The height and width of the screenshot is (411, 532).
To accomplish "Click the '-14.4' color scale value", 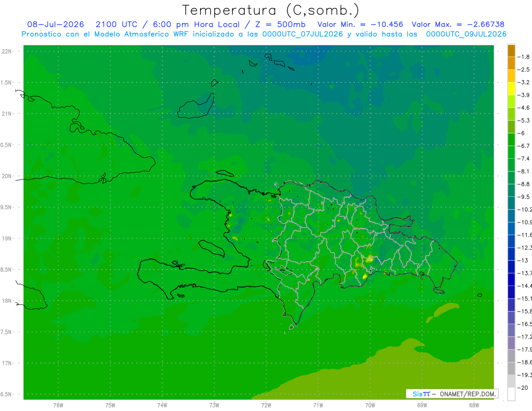I will click(524, 286).
